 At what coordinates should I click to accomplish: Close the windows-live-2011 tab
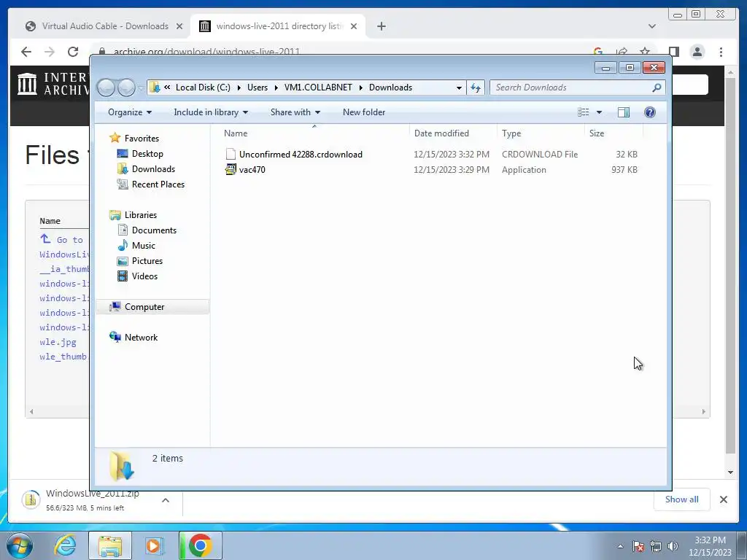point(354,26)
